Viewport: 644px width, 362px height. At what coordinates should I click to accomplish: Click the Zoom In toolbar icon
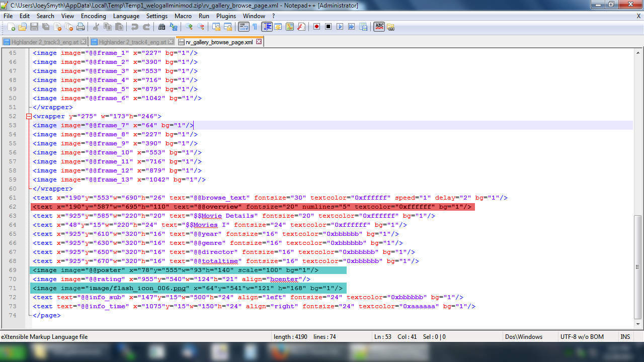[189, 27]
